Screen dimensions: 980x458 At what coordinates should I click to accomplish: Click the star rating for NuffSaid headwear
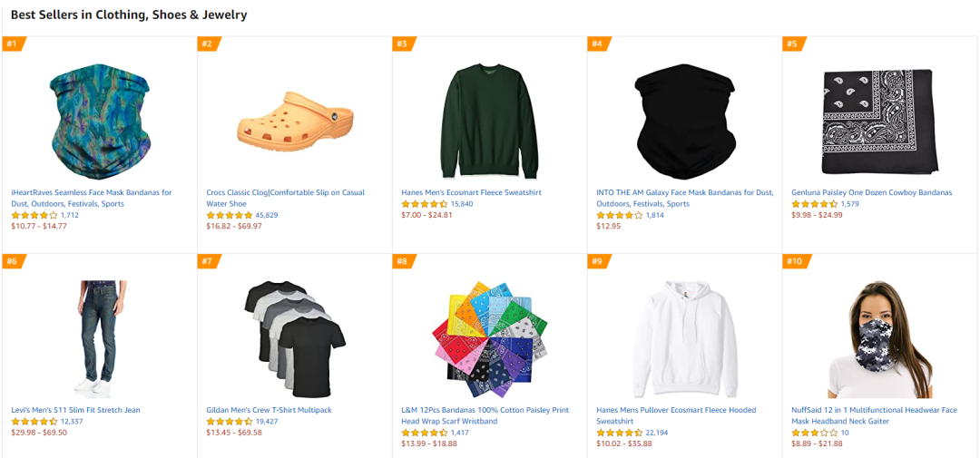point(814,433)
